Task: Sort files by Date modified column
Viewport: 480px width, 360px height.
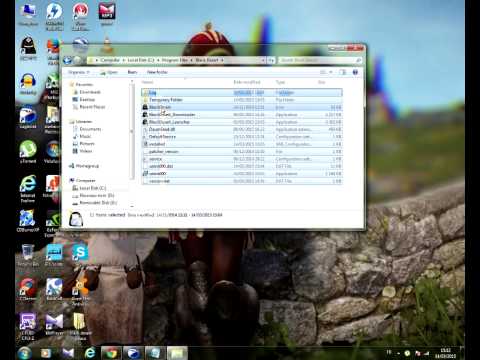Action: (x=247, y=82)
